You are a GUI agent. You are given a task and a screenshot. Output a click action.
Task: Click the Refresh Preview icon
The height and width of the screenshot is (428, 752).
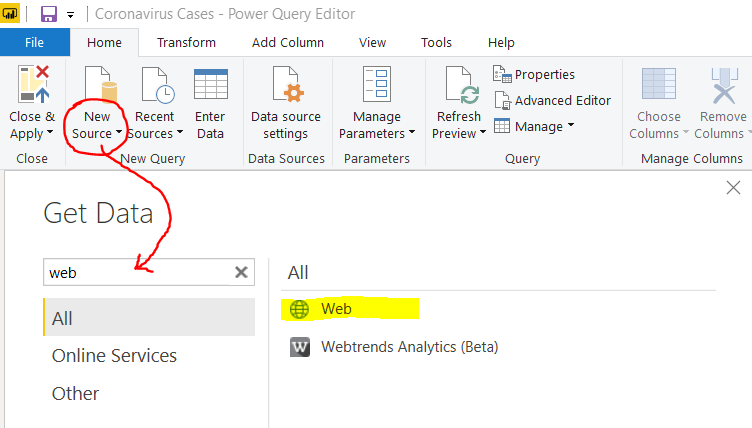(462, 85)
